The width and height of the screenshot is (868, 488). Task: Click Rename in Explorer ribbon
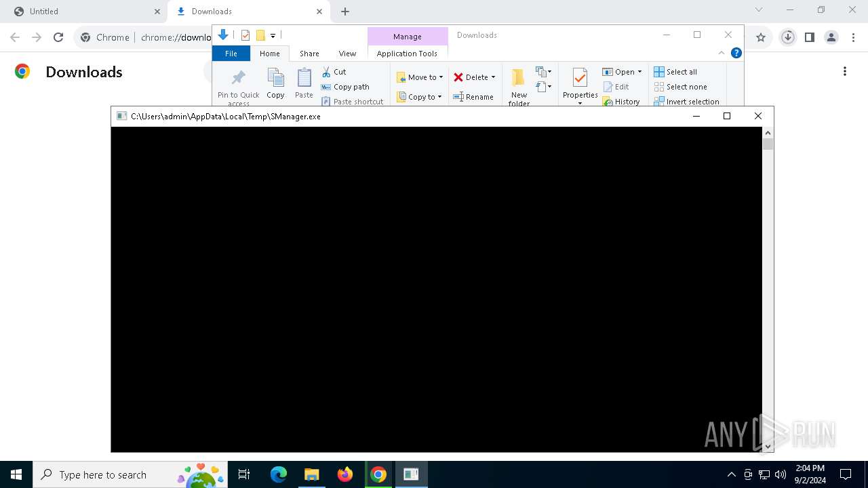pos(473,97)
